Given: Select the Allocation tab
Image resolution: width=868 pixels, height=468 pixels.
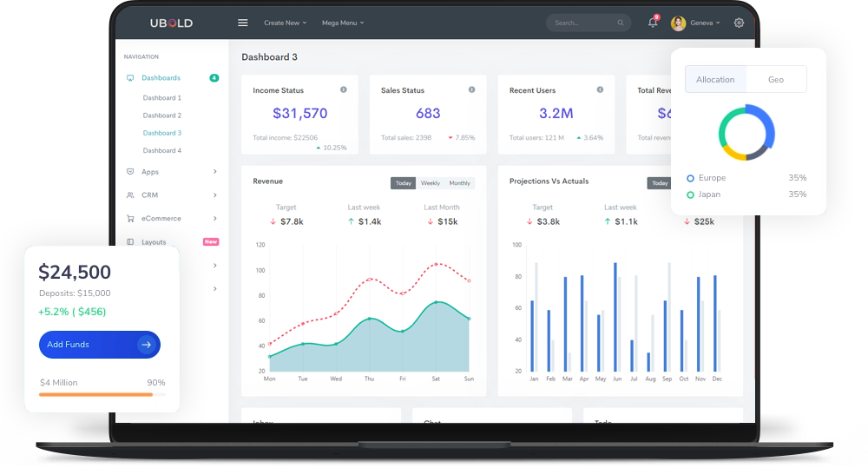Looking at the screenshot, I should click(x=715, y=79).
